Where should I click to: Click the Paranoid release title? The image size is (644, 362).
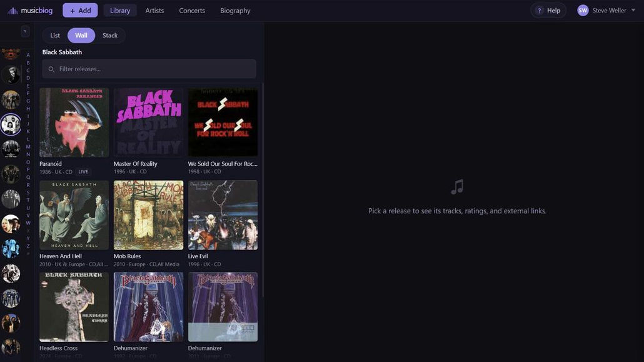[51, 164]
